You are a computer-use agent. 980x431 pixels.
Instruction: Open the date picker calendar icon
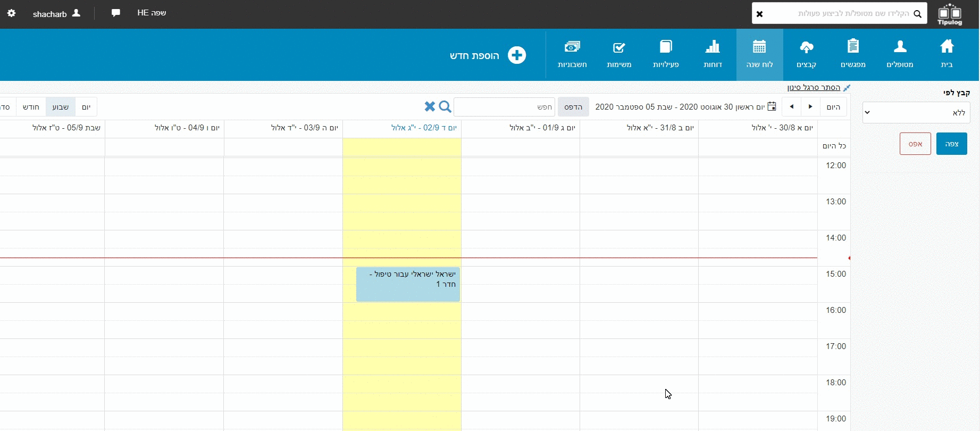click(772, 106)
